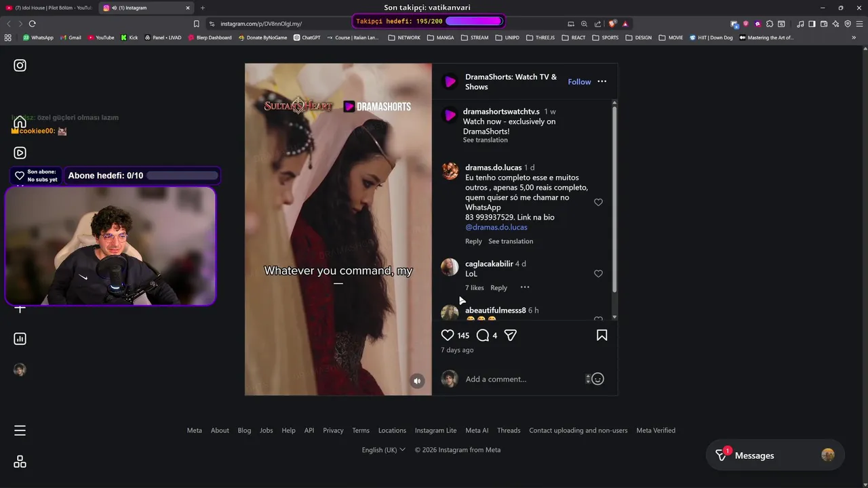Reply to the caglacakabilir comment
The image size is (868, 488).
pyautogui.click(x=498, y=288)
